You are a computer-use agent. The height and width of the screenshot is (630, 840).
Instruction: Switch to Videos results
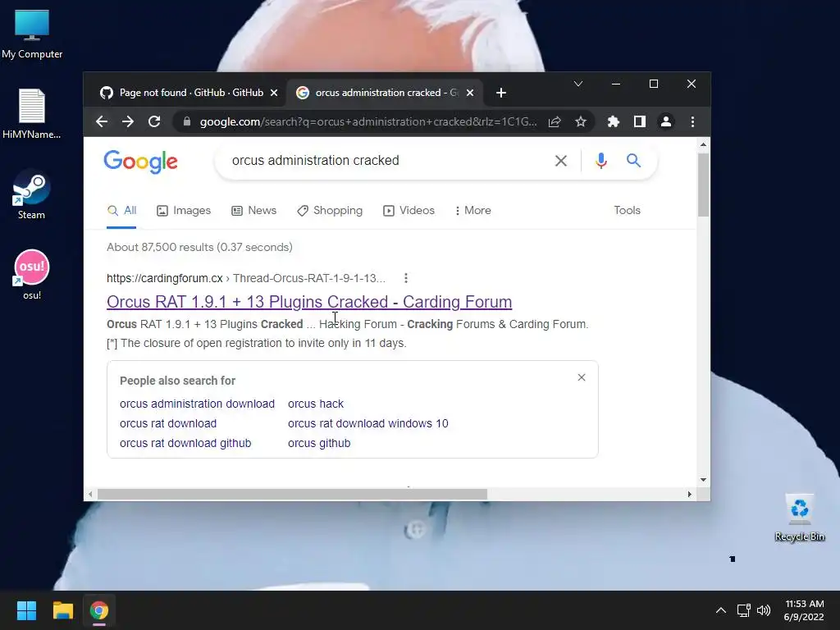(409, 211)
